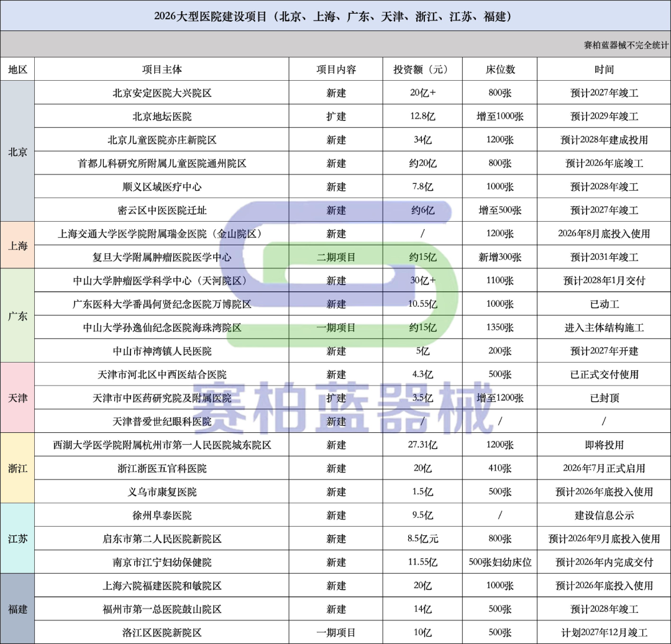Click '预计2031年竣工' time cell
This screenshot has width=671, height=644.
[604, 257]
